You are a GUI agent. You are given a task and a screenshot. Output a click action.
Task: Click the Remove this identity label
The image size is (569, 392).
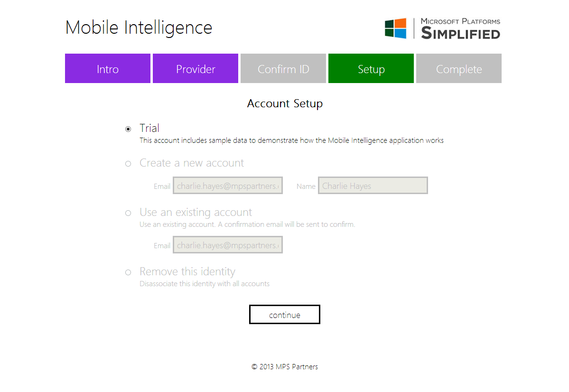[x=187, y=271]
